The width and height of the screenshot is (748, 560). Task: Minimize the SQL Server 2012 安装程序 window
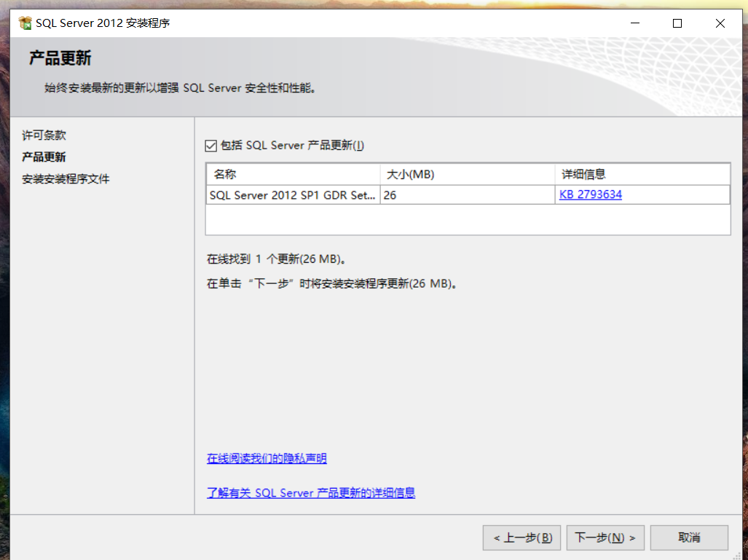[x=635, y=23]
